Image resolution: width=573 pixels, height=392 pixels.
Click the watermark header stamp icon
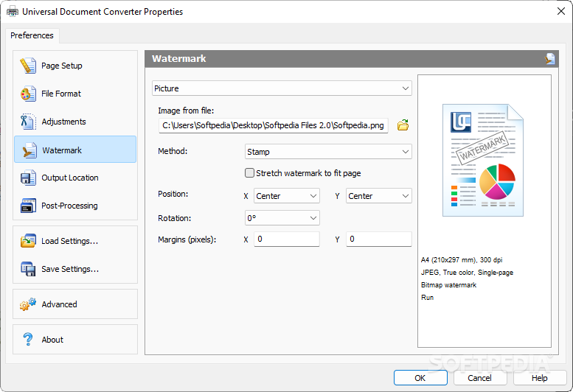coord(550,58)
